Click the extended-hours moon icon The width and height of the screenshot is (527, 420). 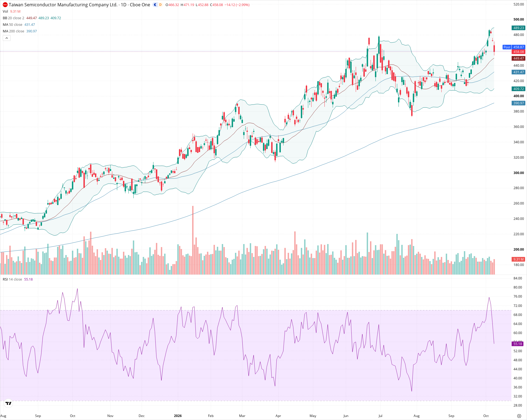pyautogui.click(x=155, y=5)
